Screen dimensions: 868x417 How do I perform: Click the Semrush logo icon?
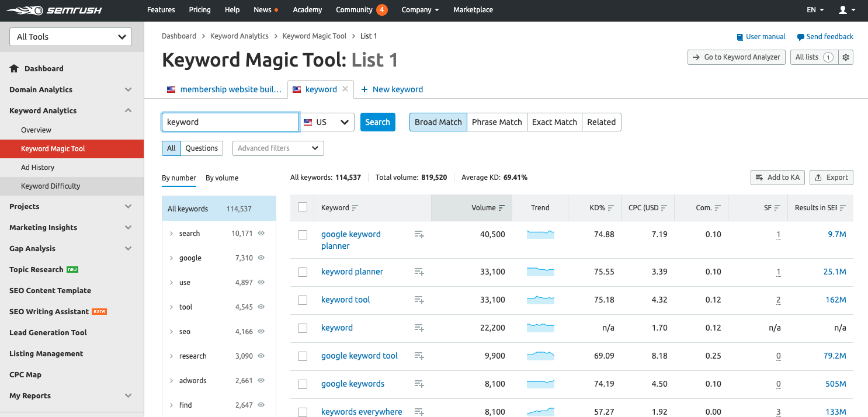(x=23, y=9)
